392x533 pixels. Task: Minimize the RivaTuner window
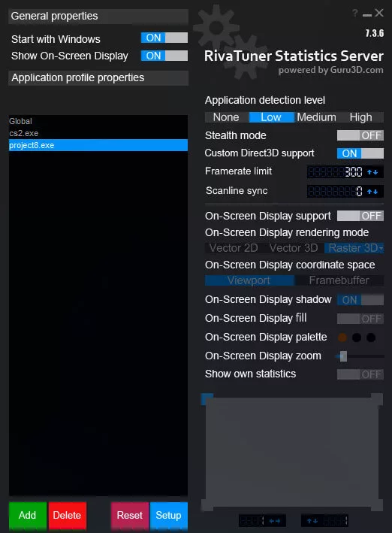coord(367,14)
